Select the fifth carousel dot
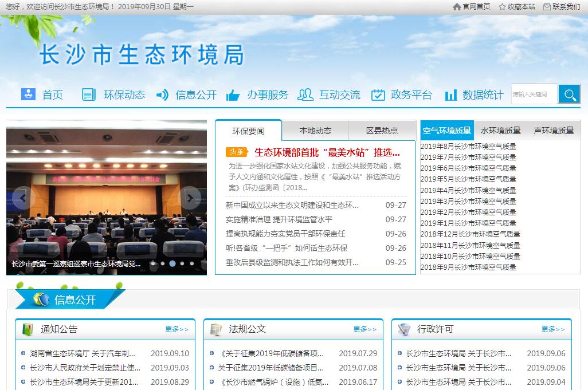 [x=192, y=264]
